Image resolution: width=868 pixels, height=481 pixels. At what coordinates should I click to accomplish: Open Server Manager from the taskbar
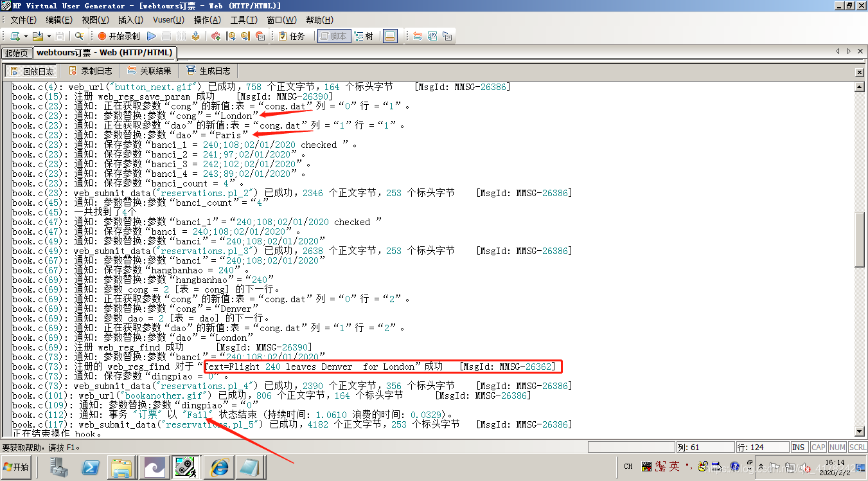coord(60,467)
